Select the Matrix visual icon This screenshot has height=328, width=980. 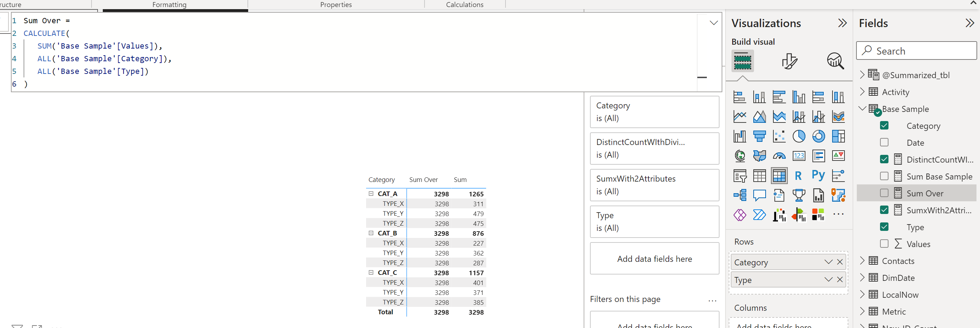point(779,175)
